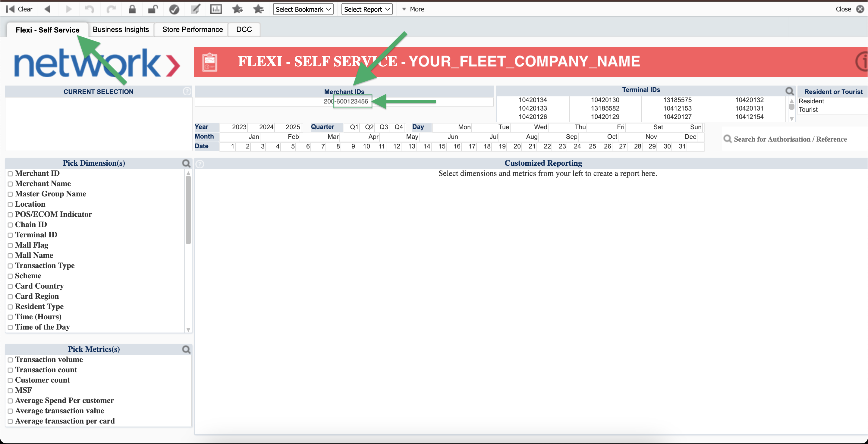Open the notes pencil icon
The height and width of the screenshot is (444, 868).
coord(195,9)
